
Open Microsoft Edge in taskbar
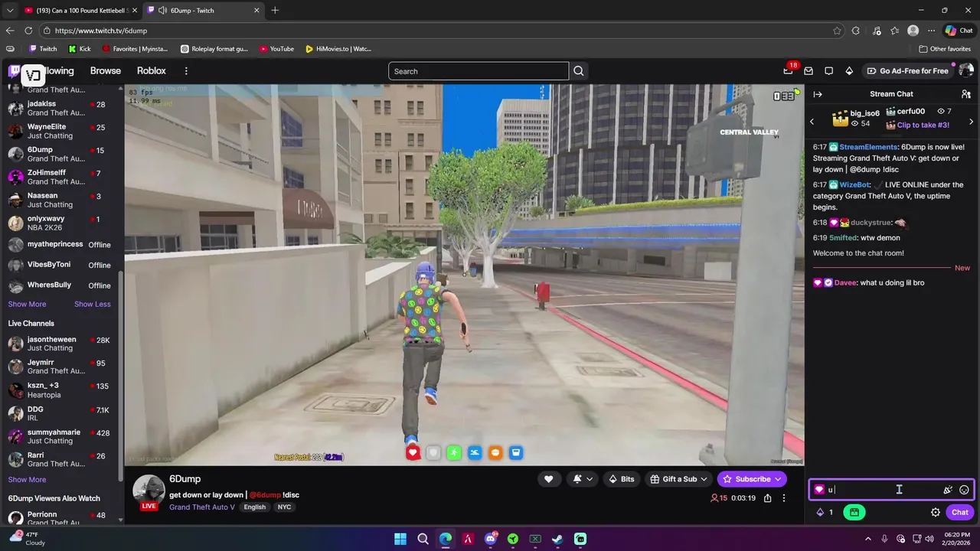(x=446, y=539)
